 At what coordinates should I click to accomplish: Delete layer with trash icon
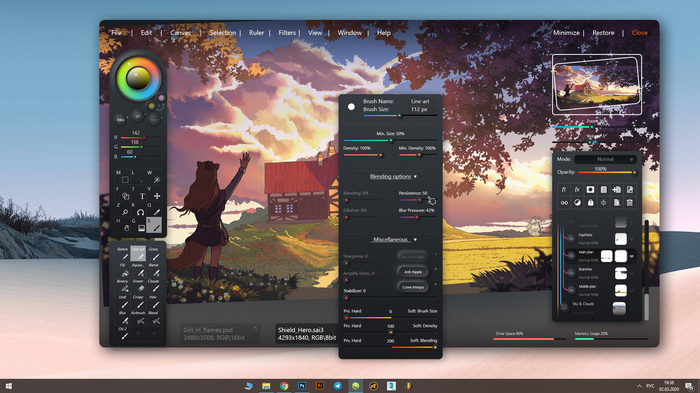click(629, 203)
